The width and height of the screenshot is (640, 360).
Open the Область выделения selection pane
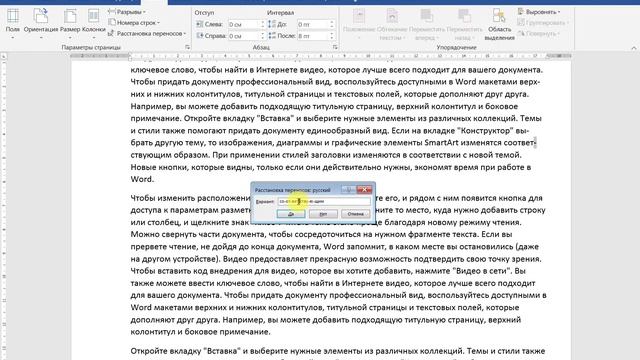point(499,24)
